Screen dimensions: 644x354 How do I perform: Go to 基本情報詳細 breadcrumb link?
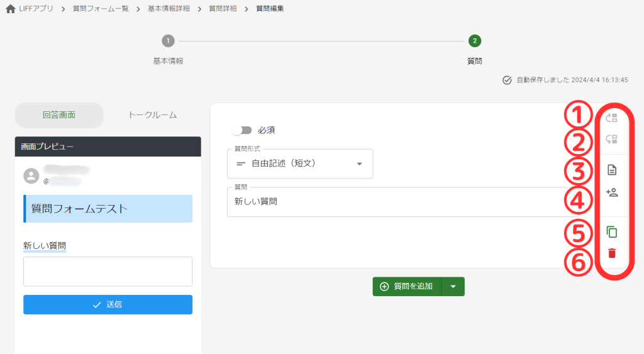coord(169,9)
